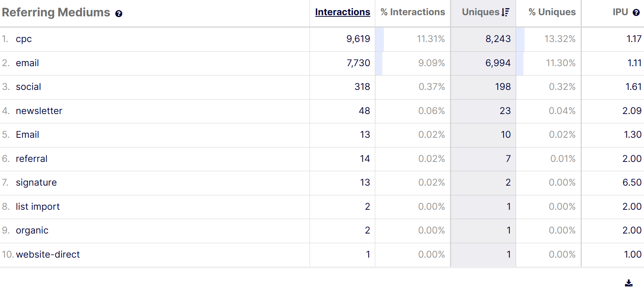Click the download export icon below the table
Screen dimensions: 644x295
[x=628, y=283]
